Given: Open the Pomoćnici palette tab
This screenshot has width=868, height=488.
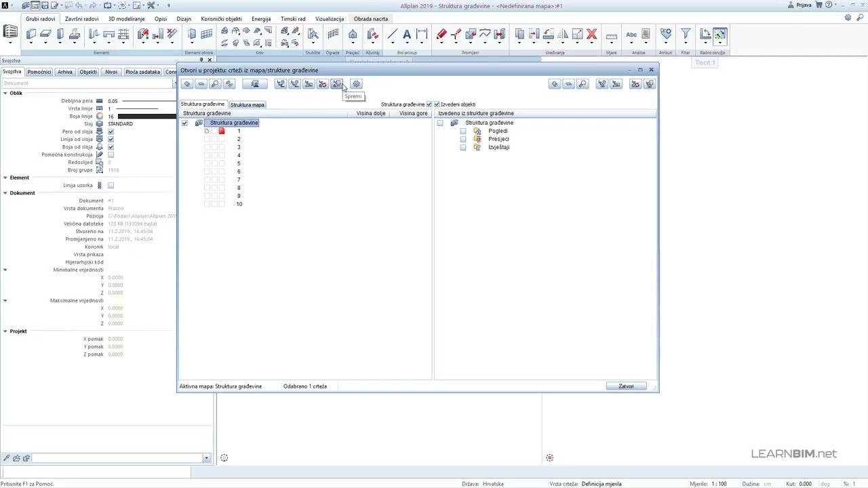Looking at the screenshot, I should 39,72.
